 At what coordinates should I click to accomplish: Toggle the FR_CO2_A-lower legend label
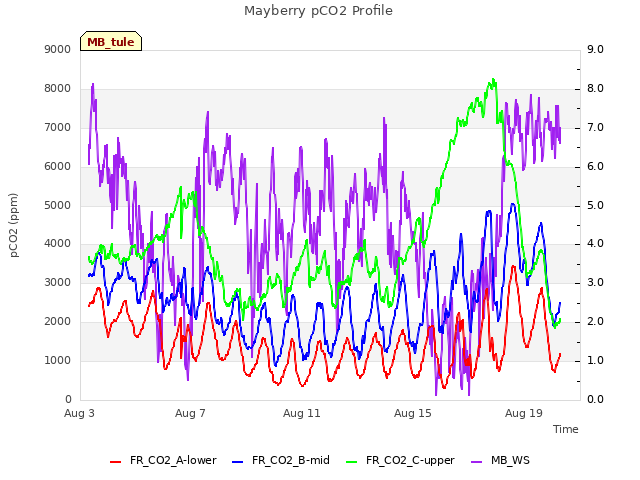[x=173, y=460]
